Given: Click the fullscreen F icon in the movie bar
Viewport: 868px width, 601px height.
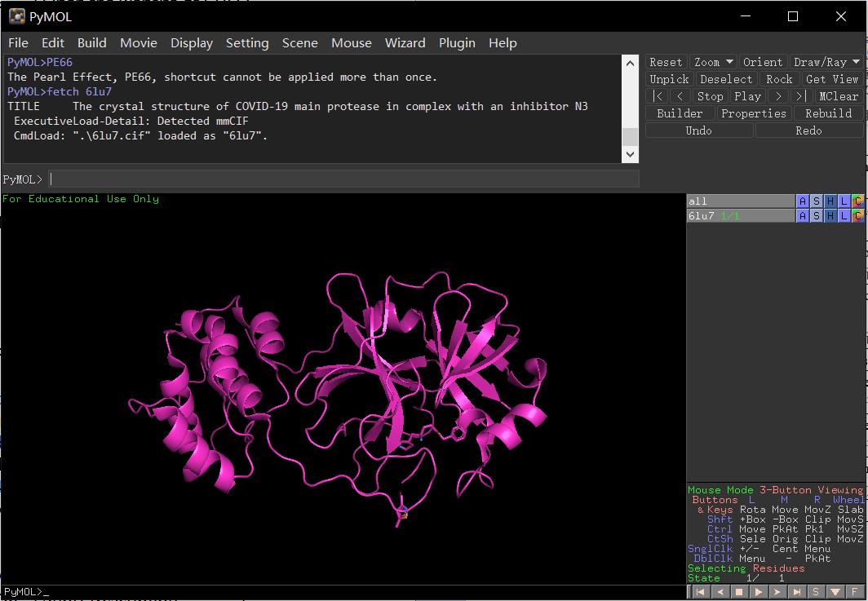Looking at the screenshot, I should (x=855, y=591).
